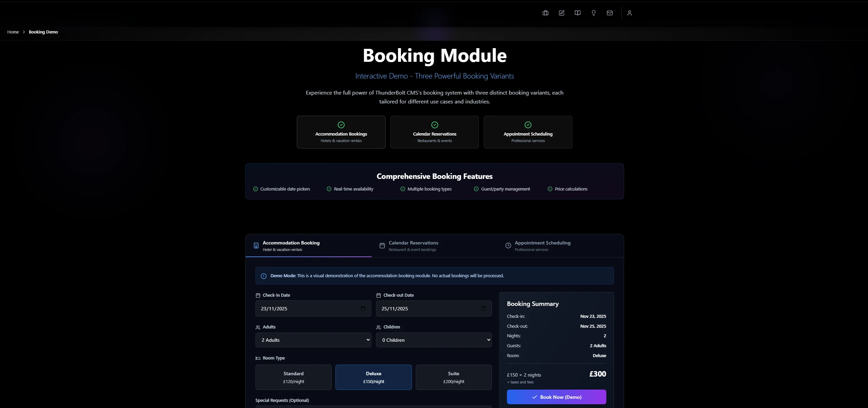Open the Adults dropdown selector

point(313,340)
